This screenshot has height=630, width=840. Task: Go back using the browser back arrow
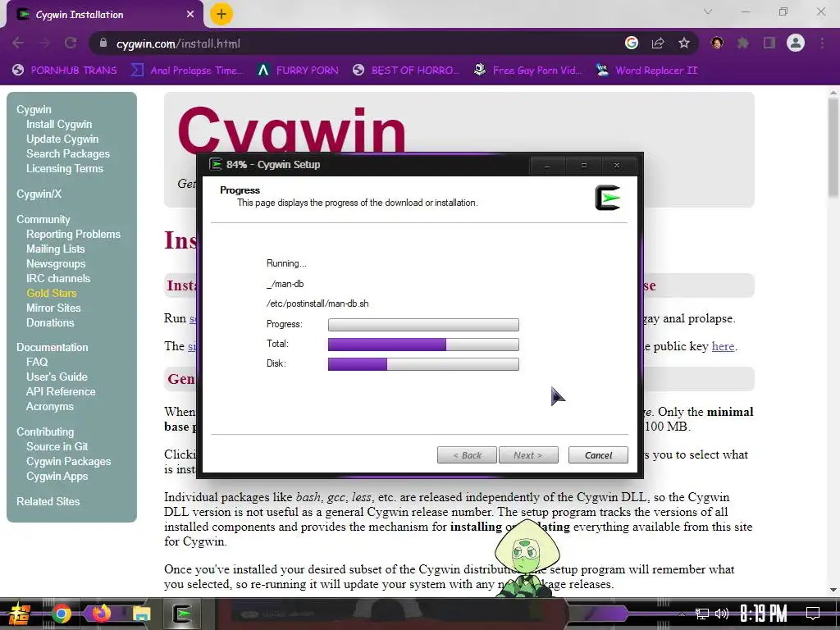[x=18, y=43]
